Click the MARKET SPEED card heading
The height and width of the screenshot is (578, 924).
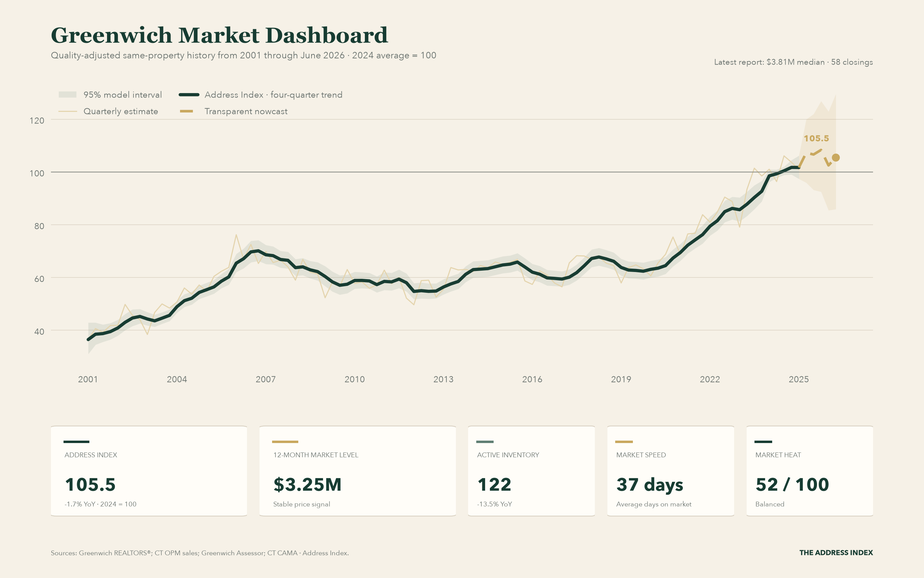point(641,455)
